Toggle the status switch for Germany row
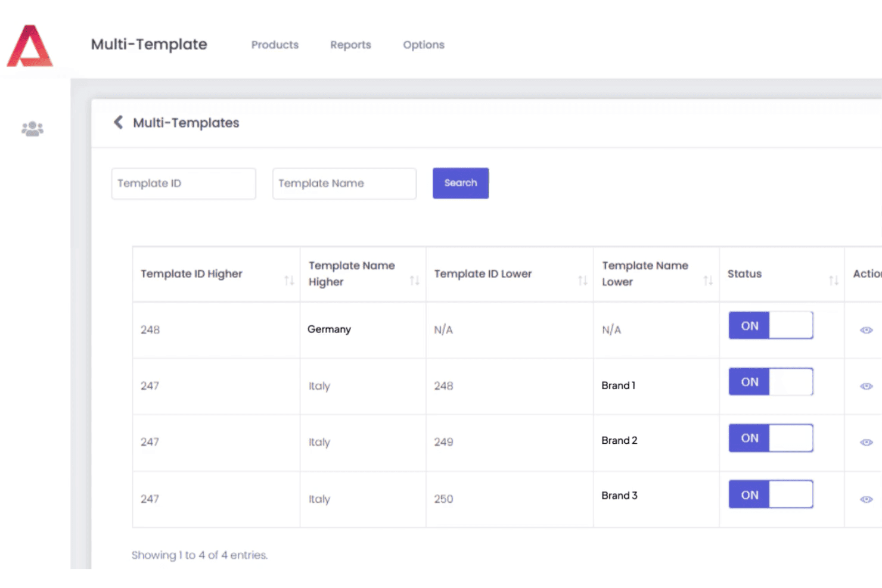The height and width of the screenshot is (588, 882). point(771,325)
